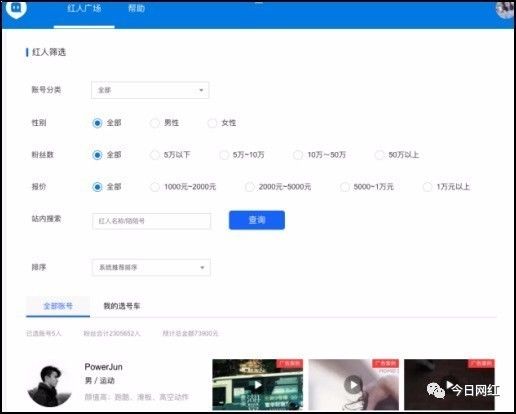Click the 查询 button
Image resolution: width=516 pixels, height=414 pixels.
[257, 220]
